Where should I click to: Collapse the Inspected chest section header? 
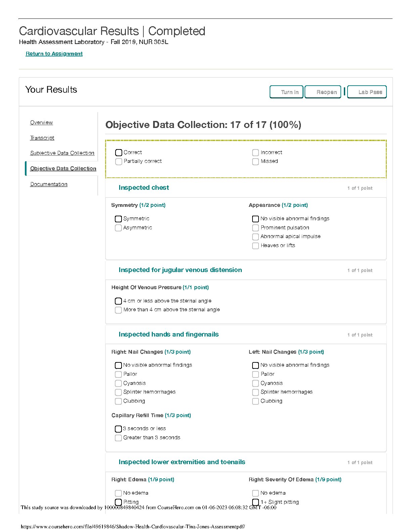246,188
